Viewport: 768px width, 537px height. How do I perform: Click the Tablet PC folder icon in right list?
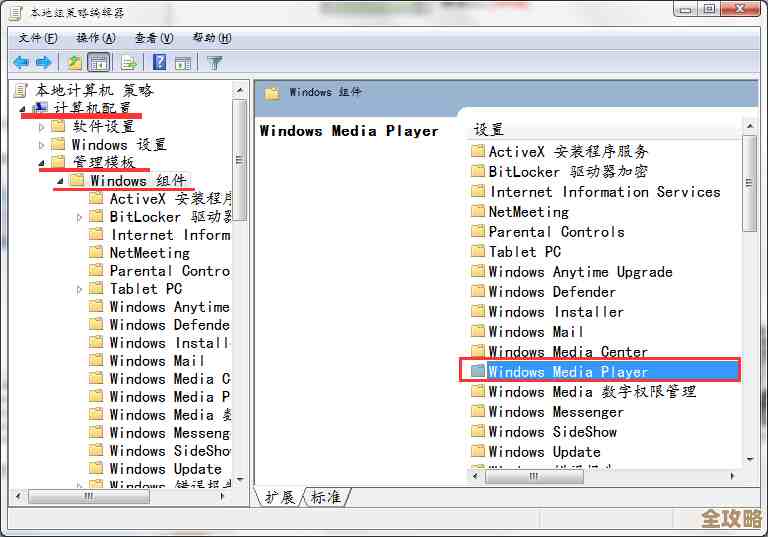(478, 251)
